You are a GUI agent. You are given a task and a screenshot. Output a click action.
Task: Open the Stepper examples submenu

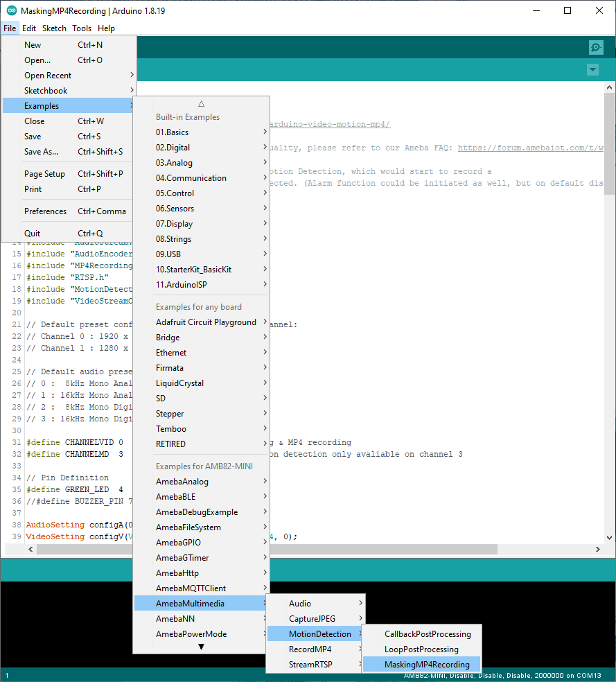(x=201, y=413)
